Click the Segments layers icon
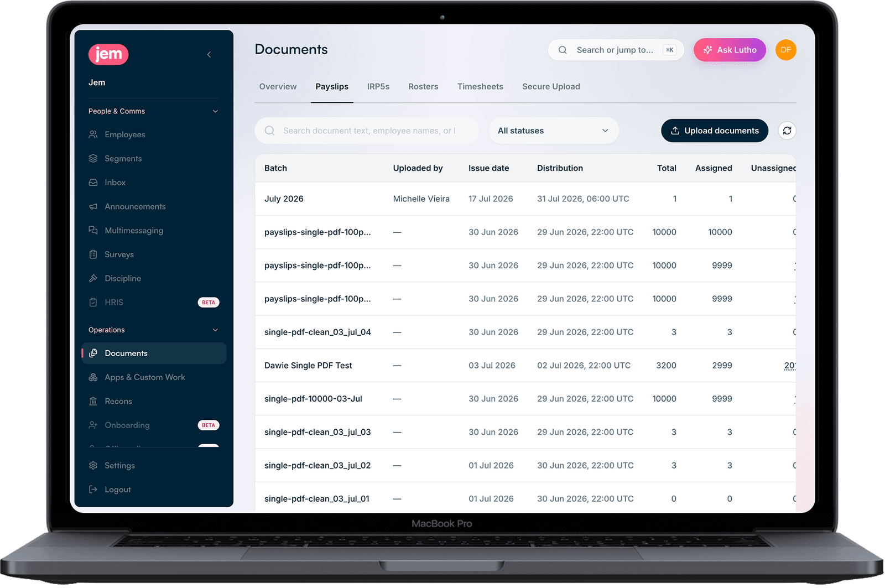Viewport: 885px width, 588px height. (x=93, y=158)
